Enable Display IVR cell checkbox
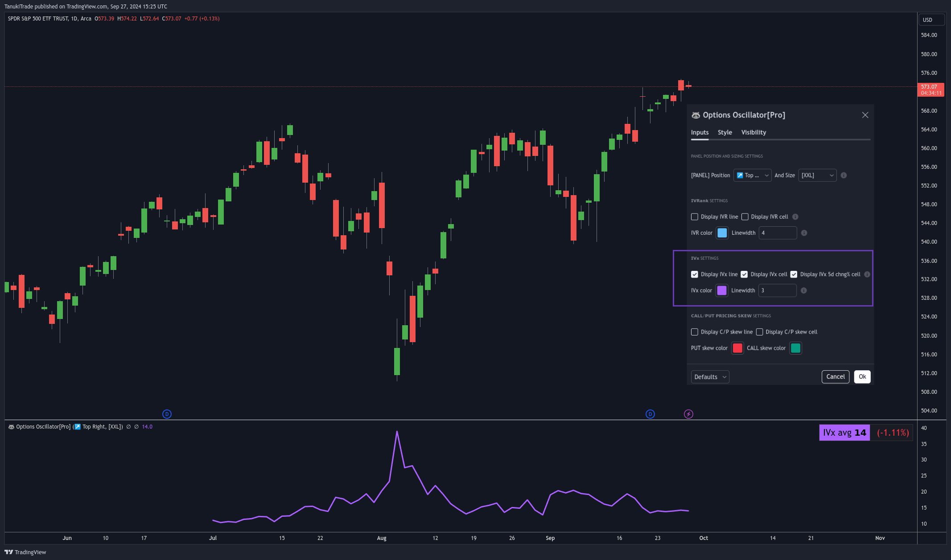951x560 pixels. pos(745,217)
